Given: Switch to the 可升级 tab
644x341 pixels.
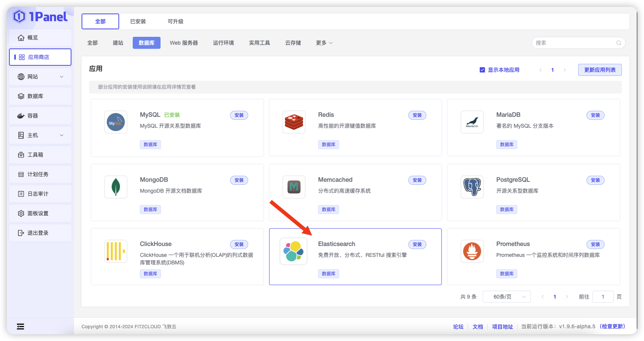Looking at the screenshot, I should click(176, 21).
